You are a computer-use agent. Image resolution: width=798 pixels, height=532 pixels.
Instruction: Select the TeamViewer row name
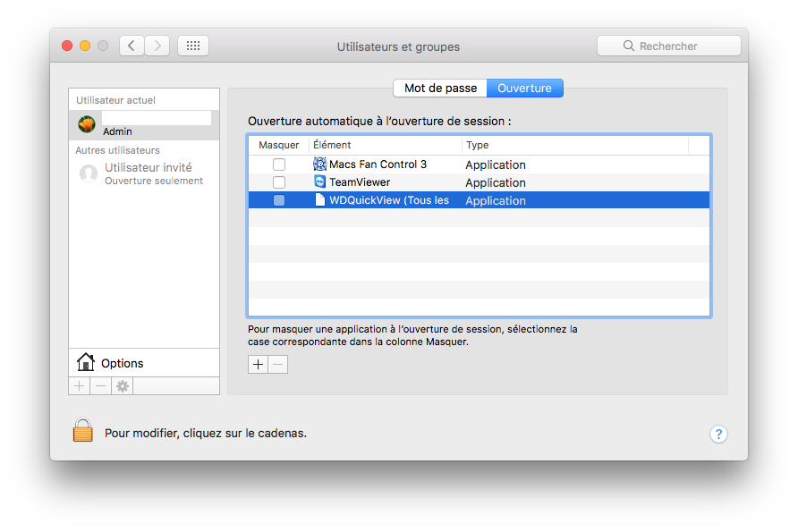pyautogui.click(x=360, y=182)
